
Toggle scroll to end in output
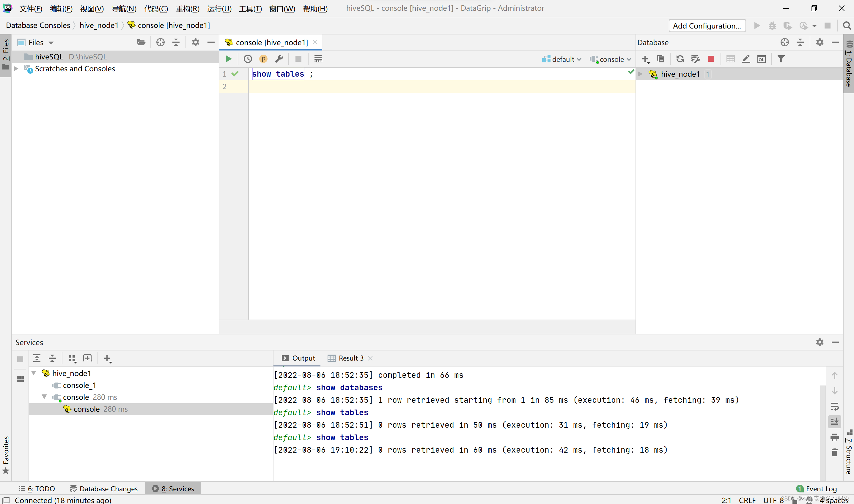pyautogui.click(x=835, y=421)
